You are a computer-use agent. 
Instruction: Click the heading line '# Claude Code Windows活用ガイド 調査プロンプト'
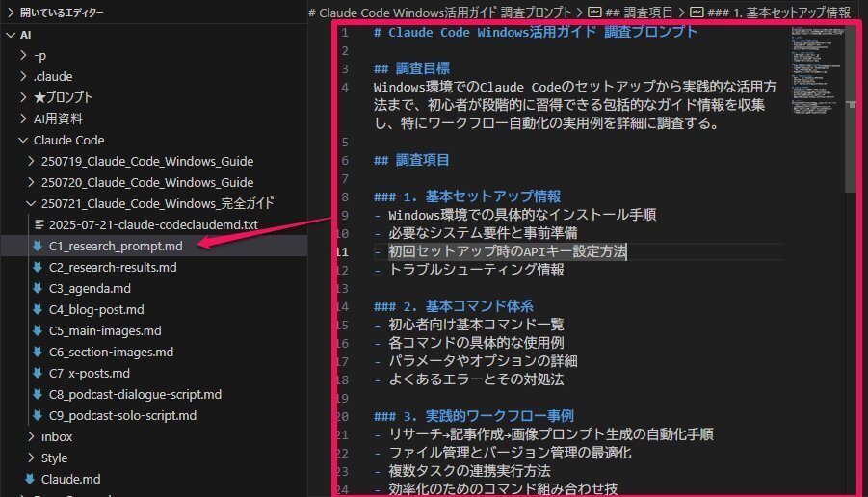coord(535,32)
